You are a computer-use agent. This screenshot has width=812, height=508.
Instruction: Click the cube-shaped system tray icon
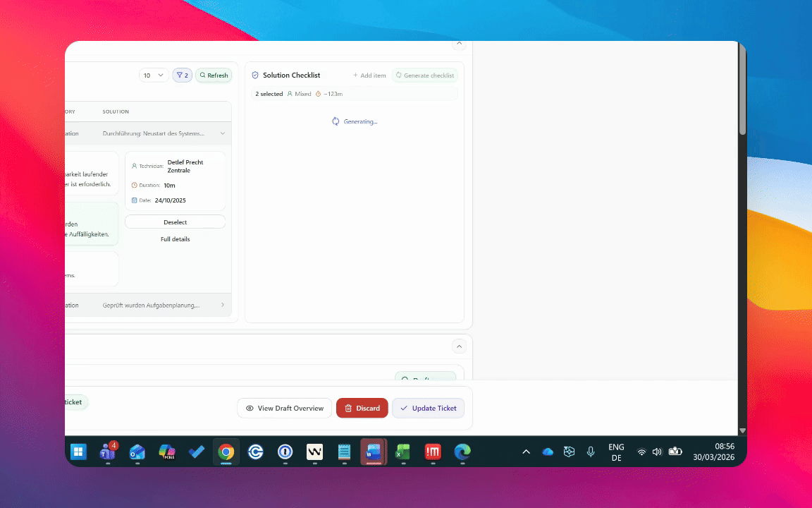569,452
